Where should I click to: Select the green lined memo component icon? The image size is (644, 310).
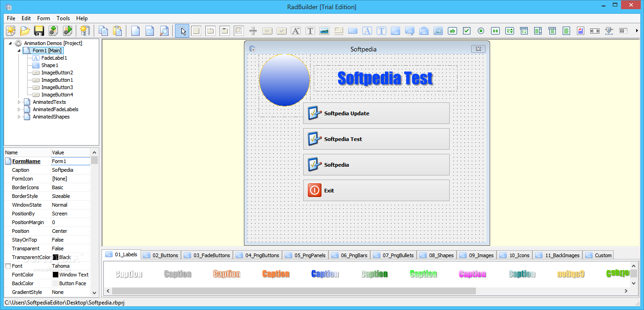(x=566, y=31)
